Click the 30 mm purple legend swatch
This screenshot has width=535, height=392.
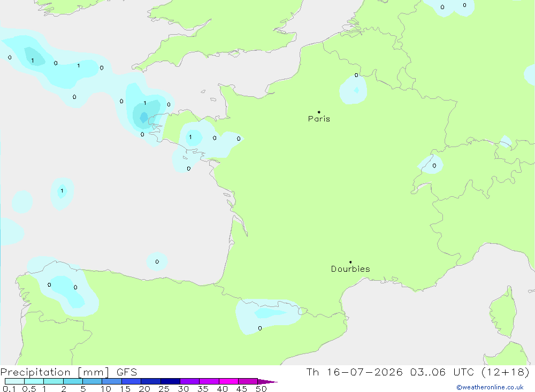[189, 381]
